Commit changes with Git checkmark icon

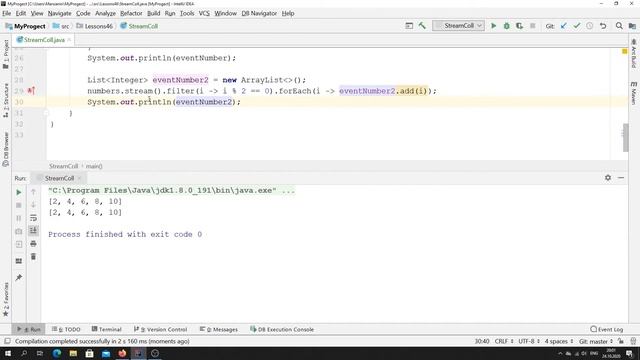point(577,26)
